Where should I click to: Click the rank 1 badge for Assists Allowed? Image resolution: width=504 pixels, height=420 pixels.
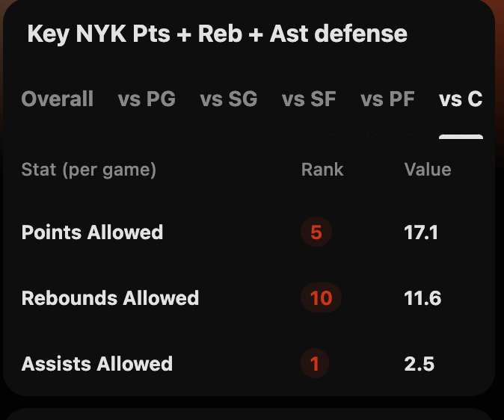click(315, 364)
